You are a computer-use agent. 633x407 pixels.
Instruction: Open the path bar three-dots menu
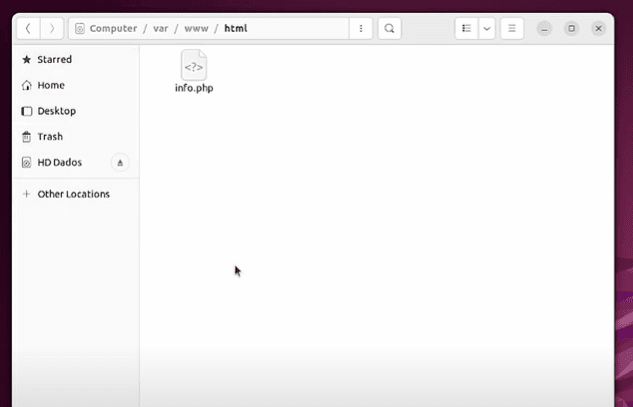click(361, 29)
